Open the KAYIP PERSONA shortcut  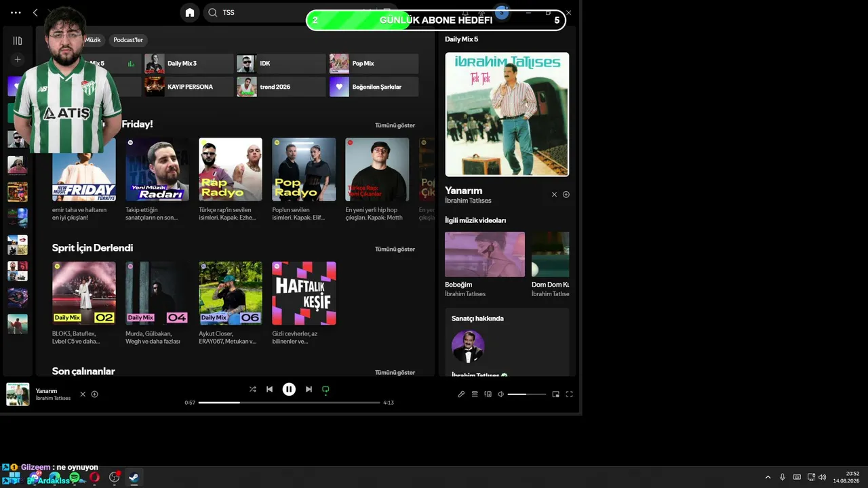(189, 87)
